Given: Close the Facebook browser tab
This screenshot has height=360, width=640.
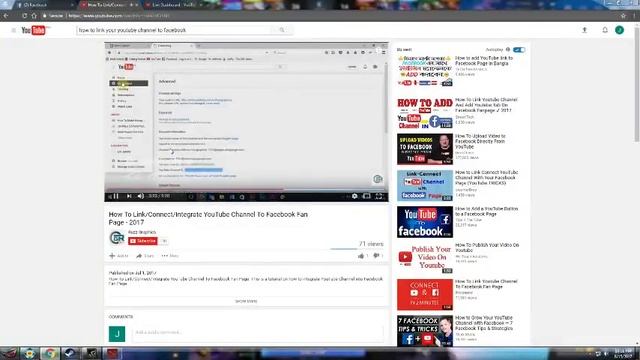Looking at the screenshot, I should (x=72, y=5).
